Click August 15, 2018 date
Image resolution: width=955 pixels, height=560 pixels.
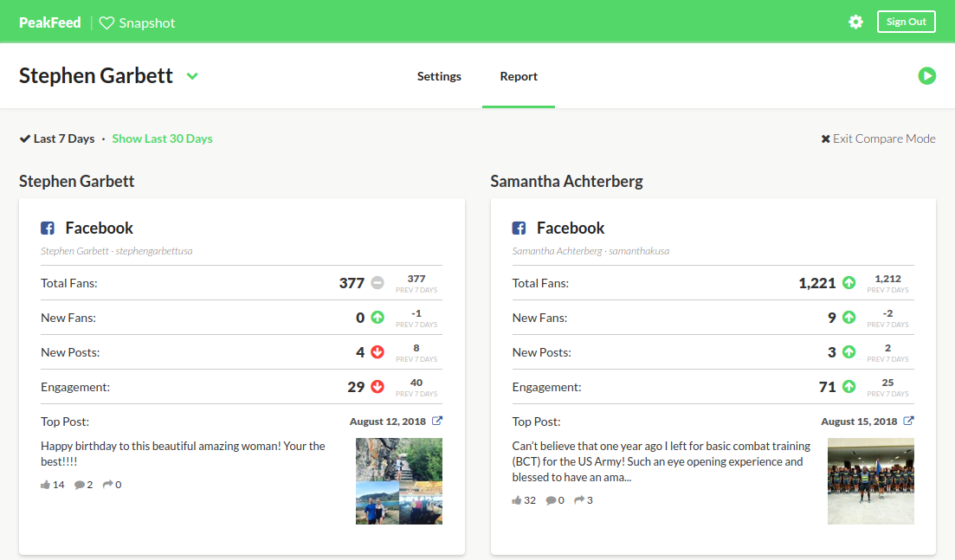coord(859,422)
